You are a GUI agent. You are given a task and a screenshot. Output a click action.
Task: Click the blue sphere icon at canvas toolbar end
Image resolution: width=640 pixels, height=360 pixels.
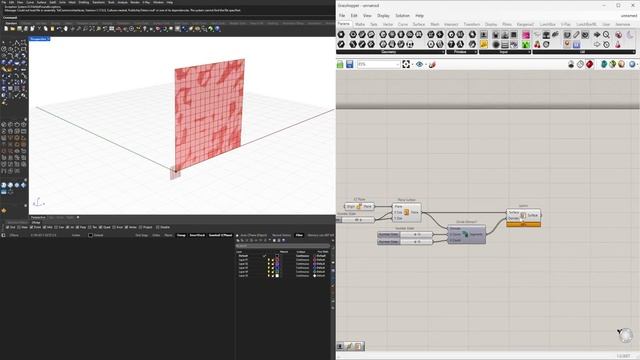click(632, 64)
